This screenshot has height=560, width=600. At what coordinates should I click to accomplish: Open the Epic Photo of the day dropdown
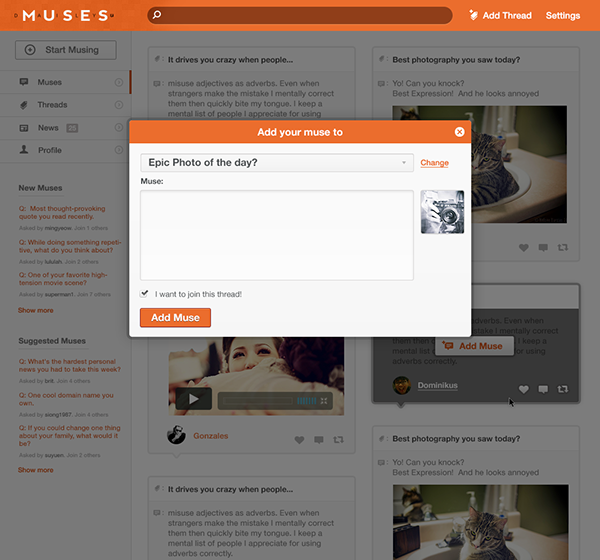pyautogui.click(x=277, y=163)
